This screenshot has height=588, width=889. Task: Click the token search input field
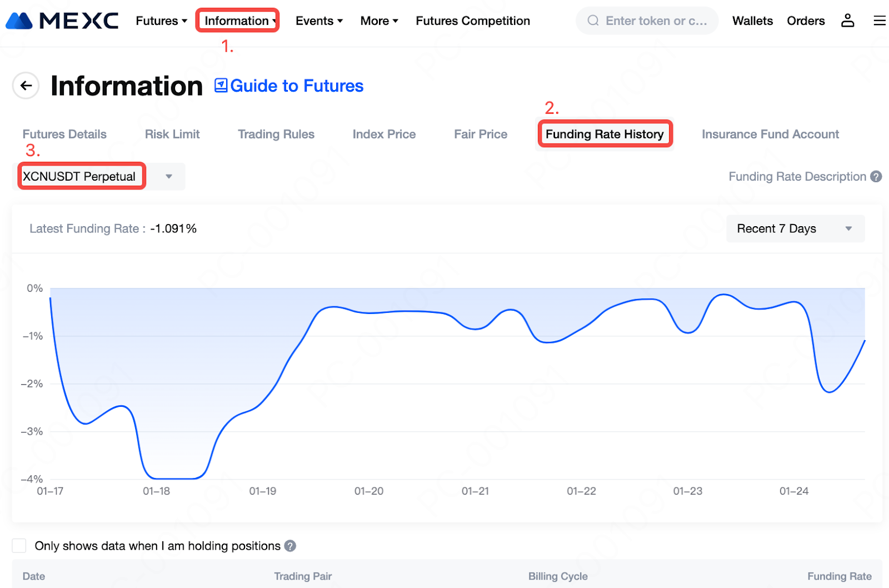click(x=656, y=21)
